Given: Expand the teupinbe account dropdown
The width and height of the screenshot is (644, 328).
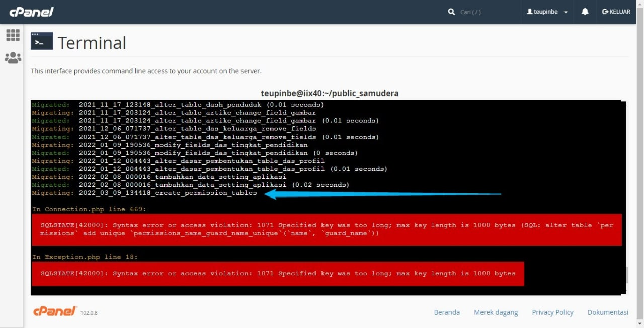Looking at the screenshot, I should pyautogui.click(x=547, y=11).
